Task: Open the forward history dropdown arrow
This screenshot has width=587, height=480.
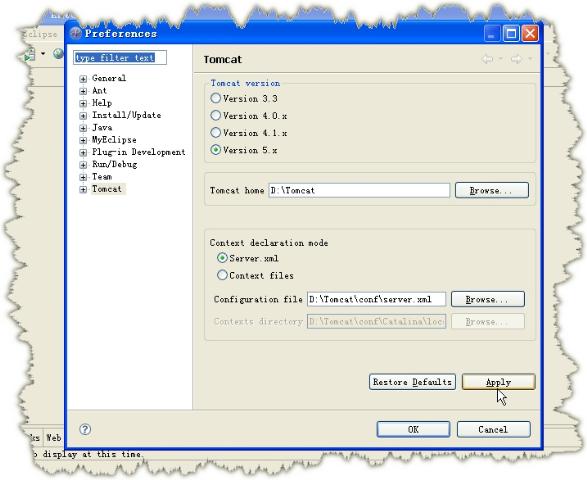Action: click(530, 59)
